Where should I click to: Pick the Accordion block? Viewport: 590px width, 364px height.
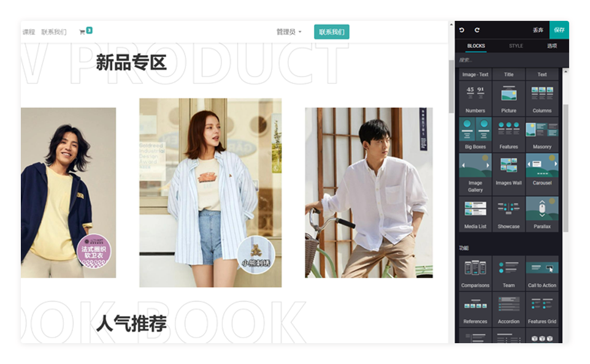click(x=508, y=308)
